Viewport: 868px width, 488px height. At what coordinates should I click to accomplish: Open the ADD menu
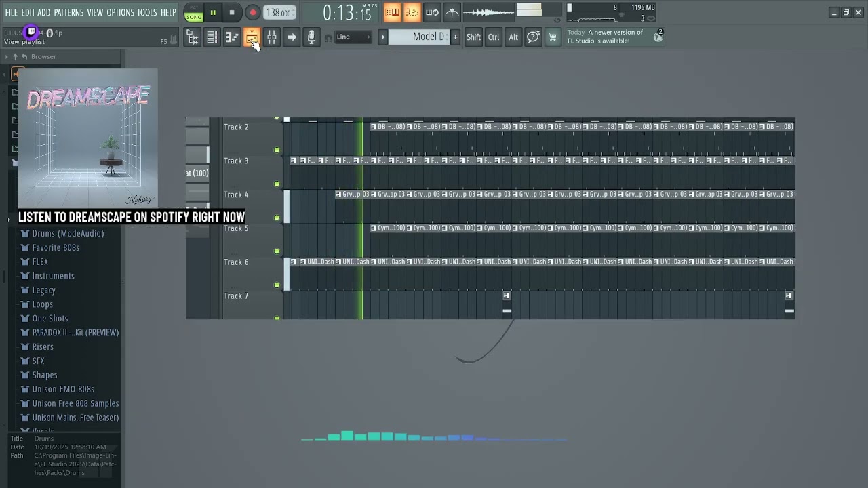click(44, 12)
